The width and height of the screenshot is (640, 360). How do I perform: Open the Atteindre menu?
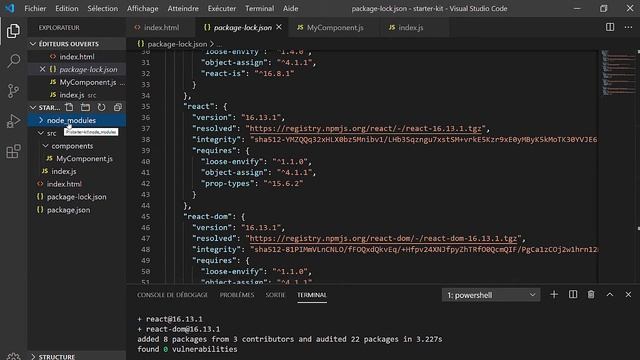(x=183, y=8)
